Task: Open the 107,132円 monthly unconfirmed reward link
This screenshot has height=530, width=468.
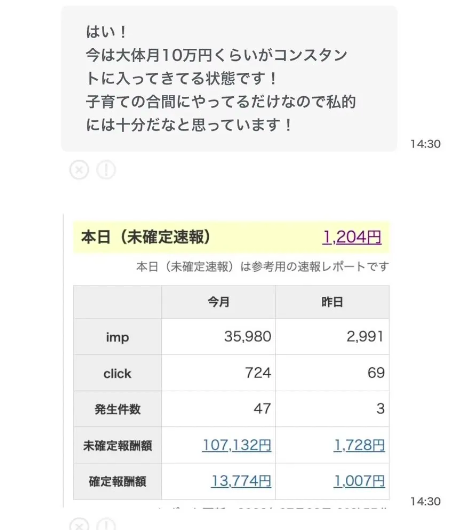Action: point(237,445)
